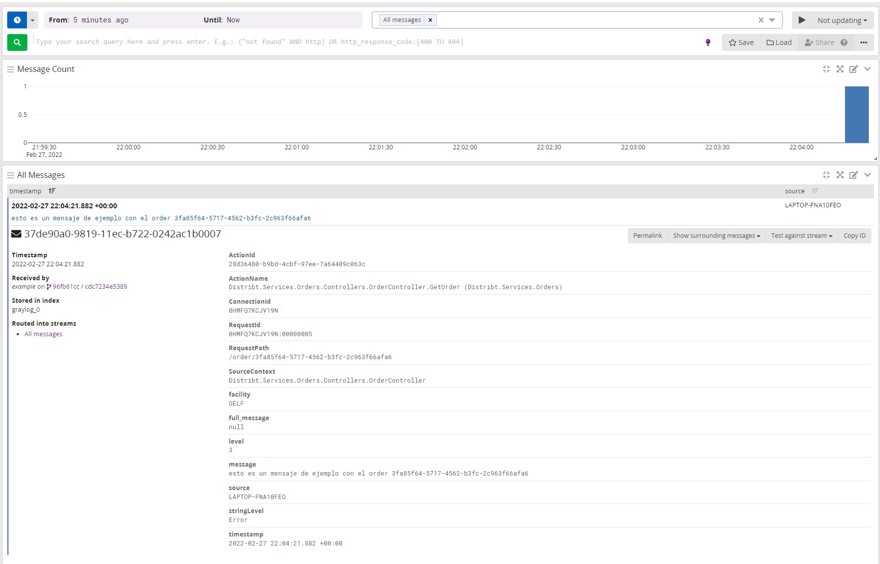Click the ActionId field name

click(x=242, y=255)
